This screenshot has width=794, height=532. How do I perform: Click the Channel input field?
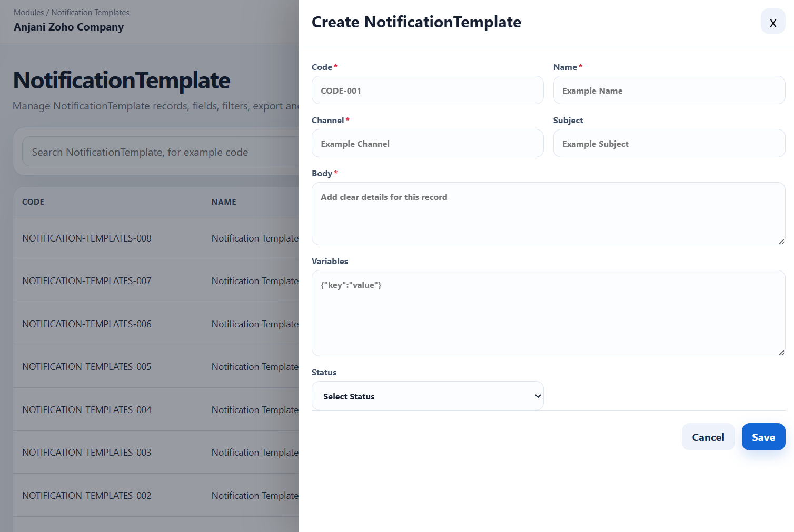(x=428, y=143)
